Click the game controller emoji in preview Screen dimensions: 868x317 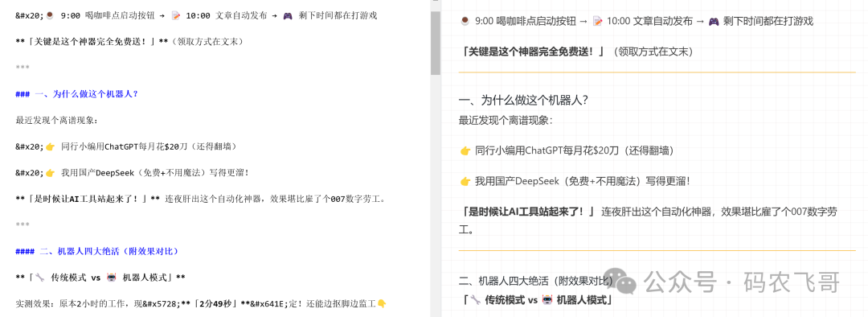(714, 21)
